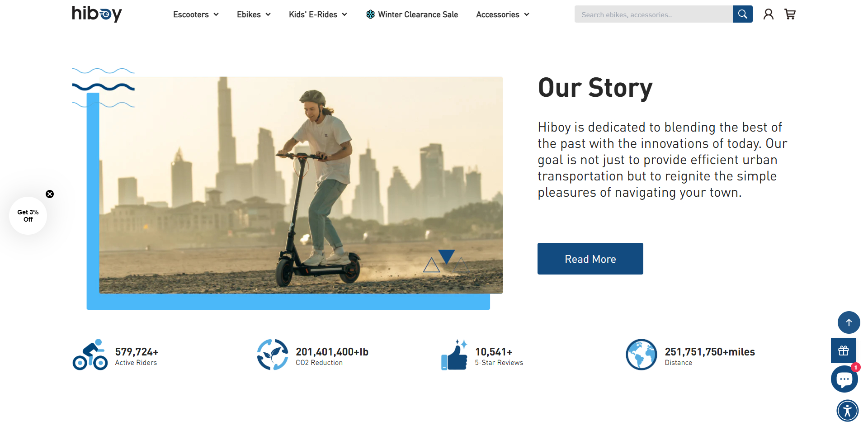Click the Active Riders cyclist icon
Screen dimensions: 868x431
click(x=90, y=355)
